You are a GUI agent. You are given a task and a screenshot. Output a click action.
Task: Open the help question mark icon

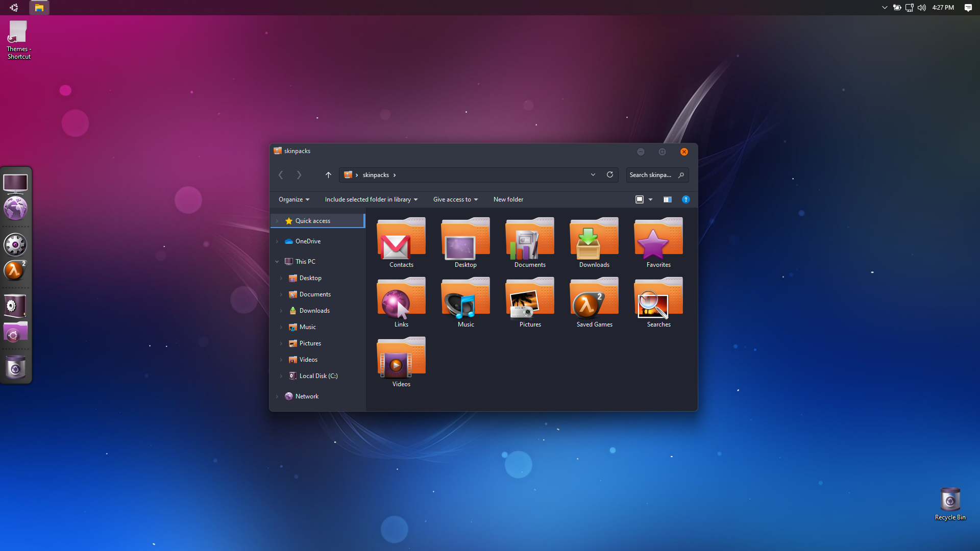(x=685, y=199)
